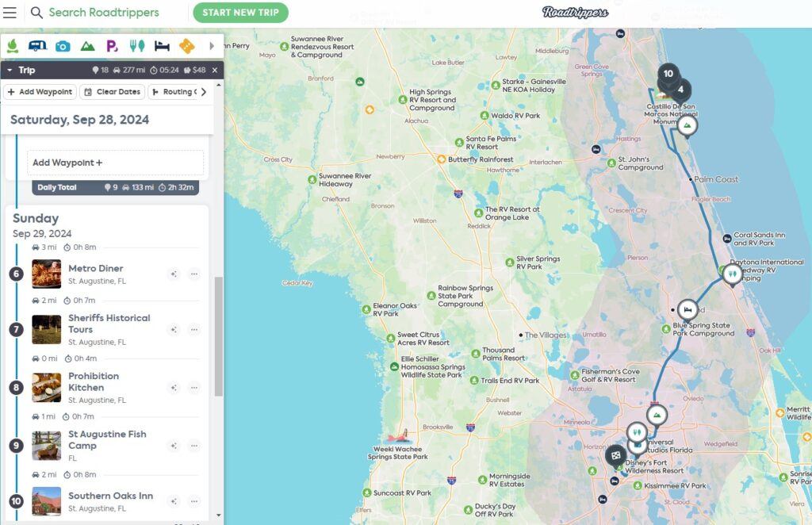This screenshot has height=525, width=812.
Task: Open the Roadtrippers logo home link
Action: pos(575,12)
